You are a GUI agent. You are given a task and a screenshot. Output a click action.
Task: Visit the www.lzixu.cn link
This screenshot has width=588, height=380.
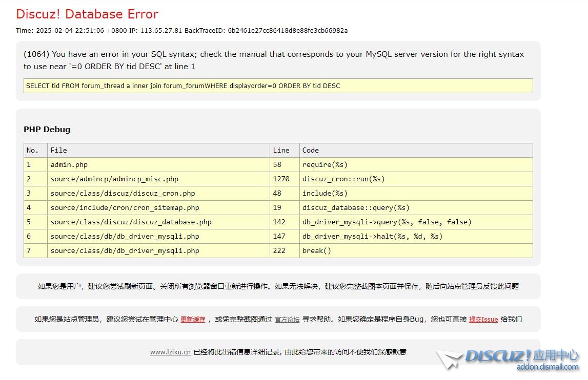170,352
